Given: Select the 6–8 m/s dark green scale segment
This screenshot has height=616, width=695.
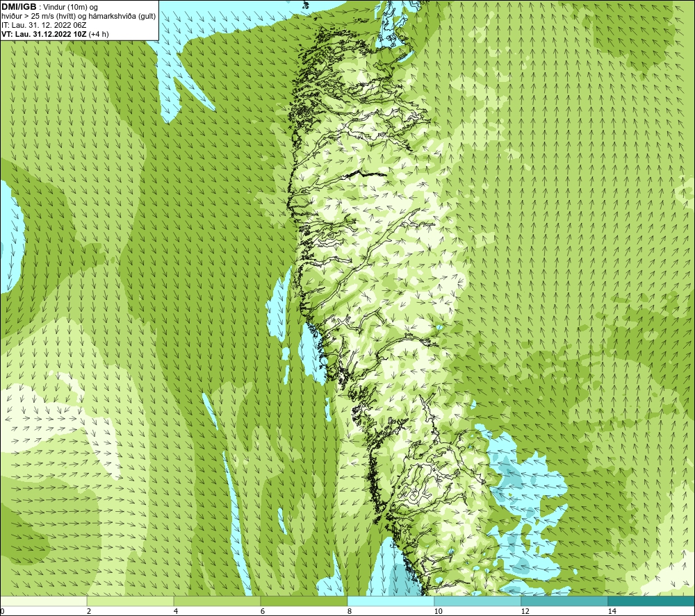Looking at the screenshot, I should (x=304, y=601).
